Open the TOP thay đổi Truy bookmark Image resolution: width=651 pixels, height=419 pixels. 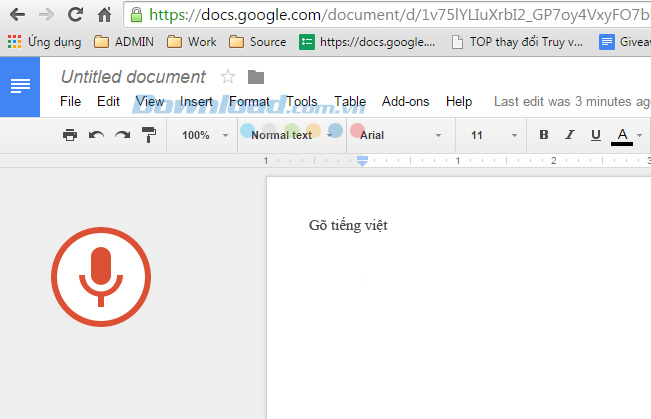click(x=517, y=42)
